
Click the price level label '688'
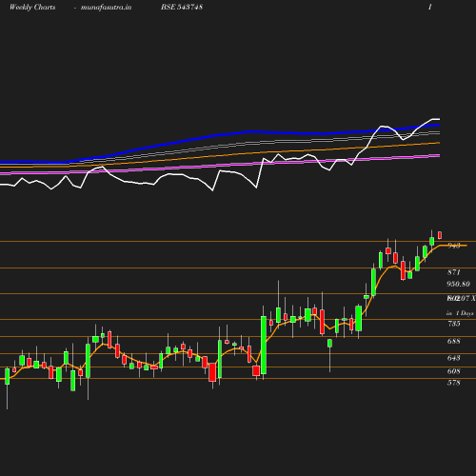454,341
